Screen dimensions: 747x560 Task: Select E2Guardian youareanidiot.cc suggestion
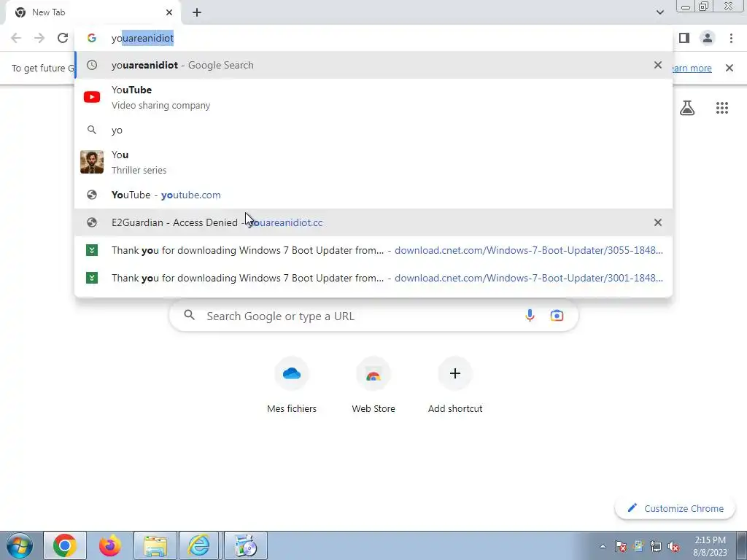(373, 222)
